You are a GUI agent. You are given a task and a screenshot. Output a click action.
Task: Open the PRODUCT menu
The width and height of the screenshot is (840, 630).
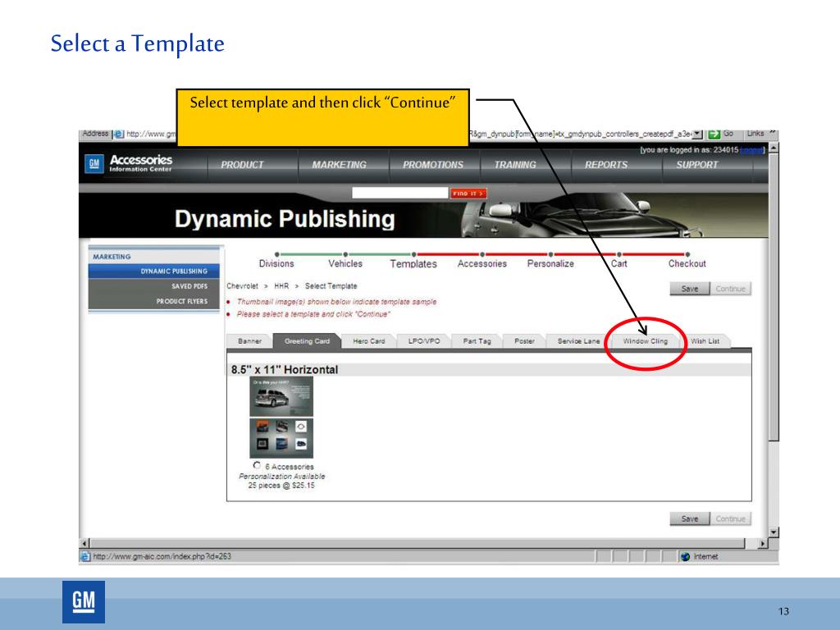pyautogui.click(x=242, y=165)
